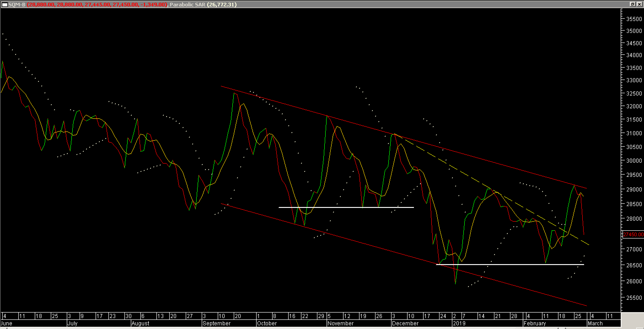Viewport: 644px width, 329px height.
Task: Select the upper white horizontal support line
Action: (346, 207)
